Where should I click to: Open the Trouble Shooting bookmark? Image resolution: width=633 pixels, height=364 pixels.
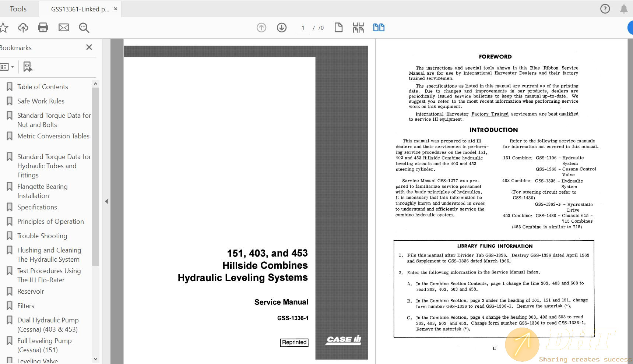pos(42,236)
